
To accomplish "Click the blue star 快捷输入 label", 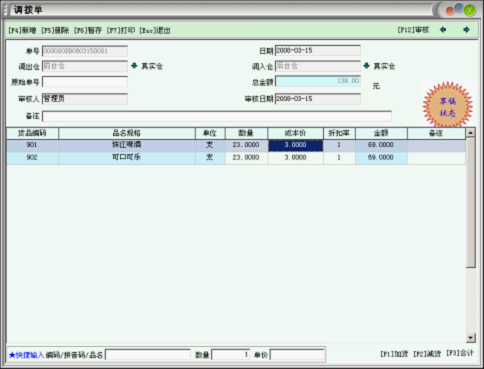I will coord(26,355).
